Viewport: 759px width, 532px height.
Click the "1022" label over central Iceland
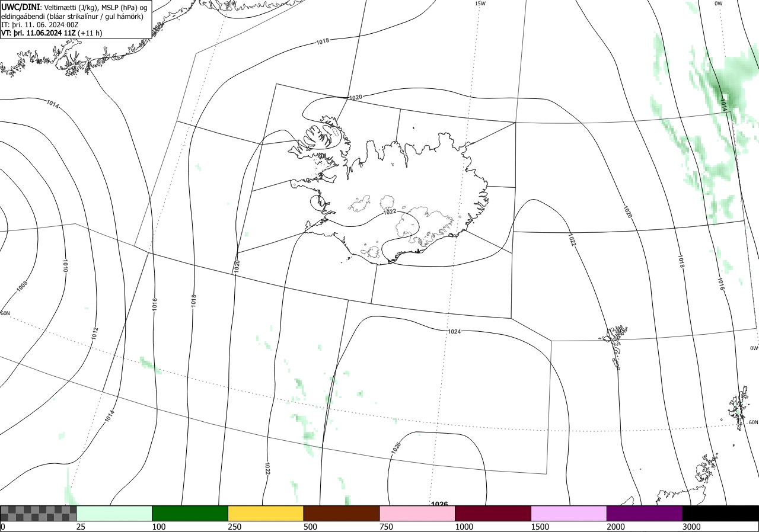390,211
